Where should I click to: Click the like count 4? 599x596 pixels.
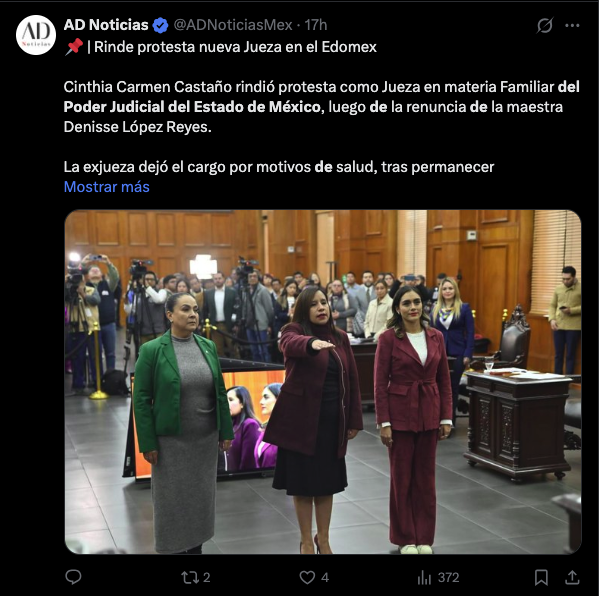[x=325, y=577]
